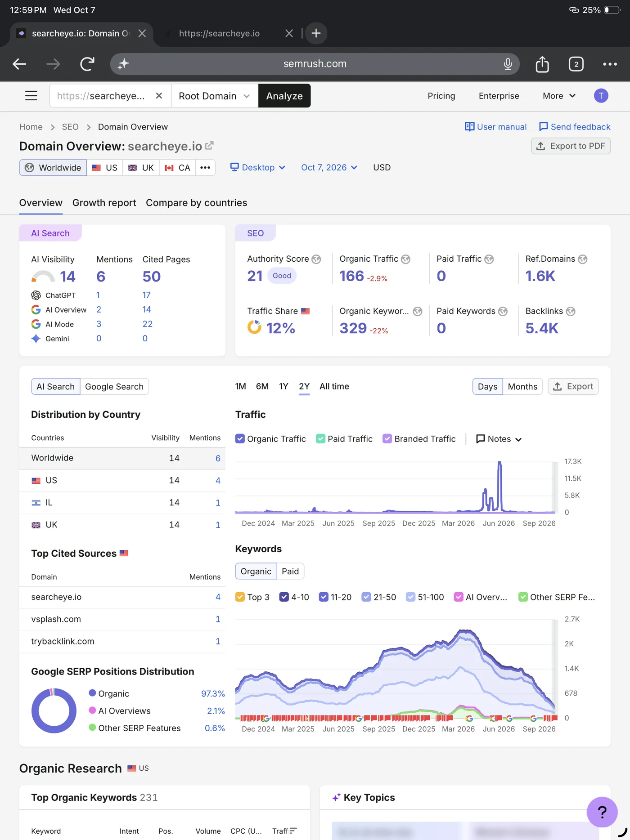The image size is (630, 840).
Task: Select the 1Y time range
Action: point(283,386)
